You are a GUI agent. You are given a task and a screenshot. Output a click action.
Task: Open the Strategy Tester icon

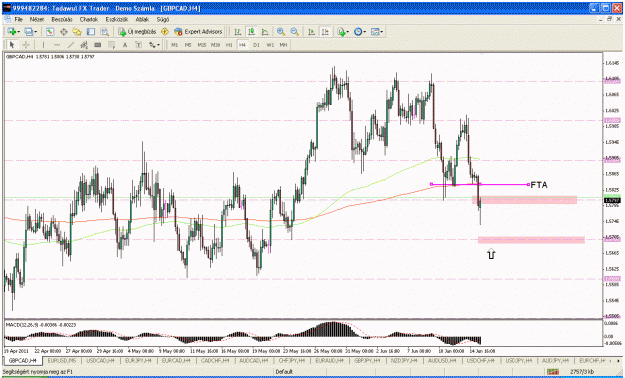click(x=104, y=32)
